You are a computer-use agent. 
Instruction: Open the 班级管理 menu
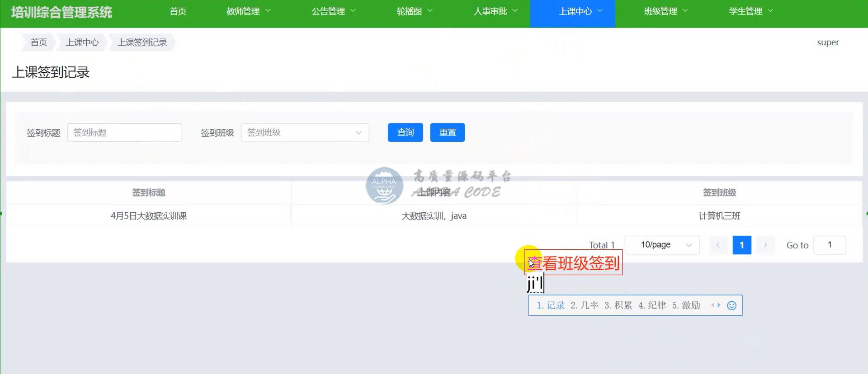[665, 11]
